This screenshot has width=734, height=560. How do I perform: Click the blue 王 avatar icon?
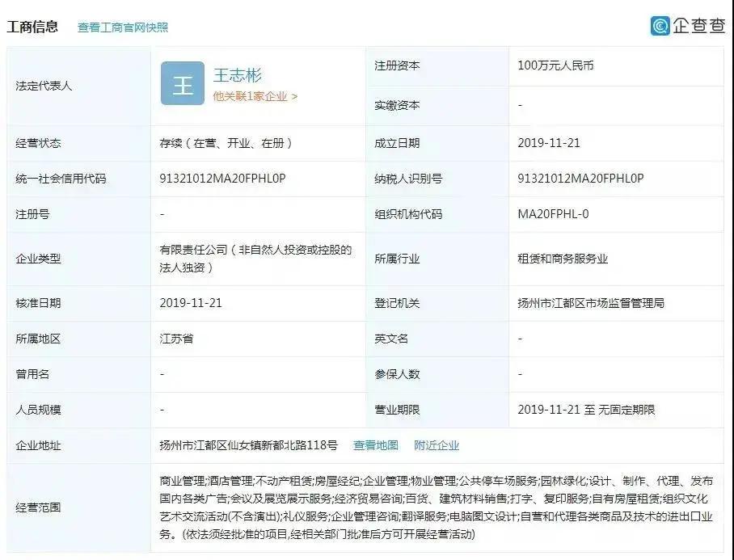(x=182, y=83)
